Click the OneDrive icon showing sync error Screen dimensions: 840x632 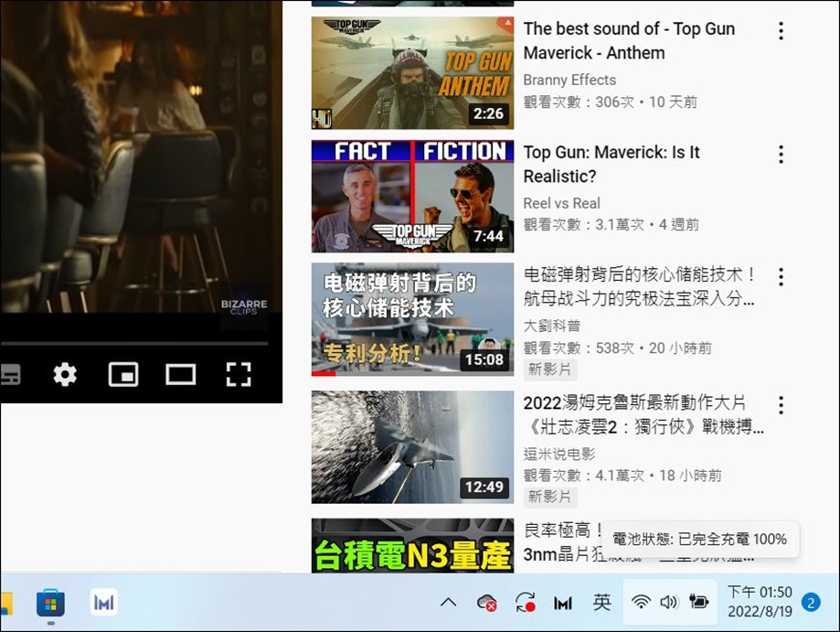pos(485,603)
